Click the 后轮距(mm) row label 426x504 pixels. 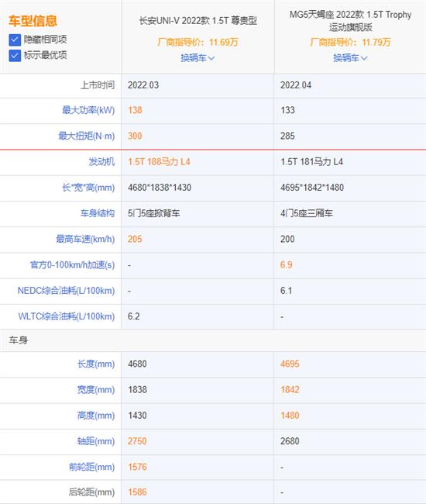pyautogui.click(x=92, y=492)
